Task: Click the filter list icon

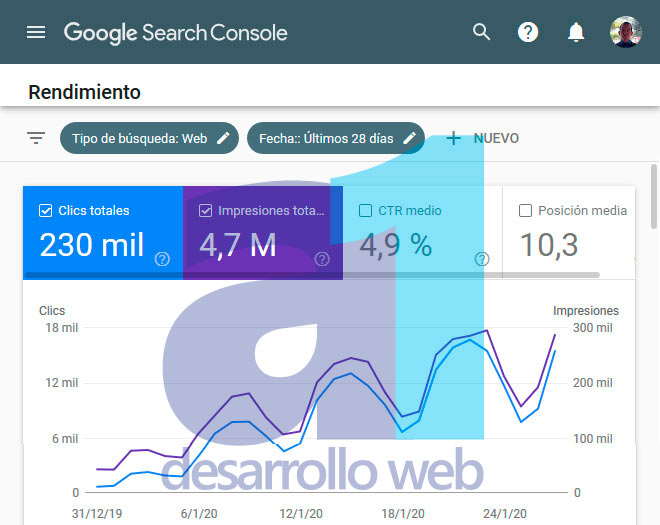Action: pyautogui.click(x=36, y=138)
